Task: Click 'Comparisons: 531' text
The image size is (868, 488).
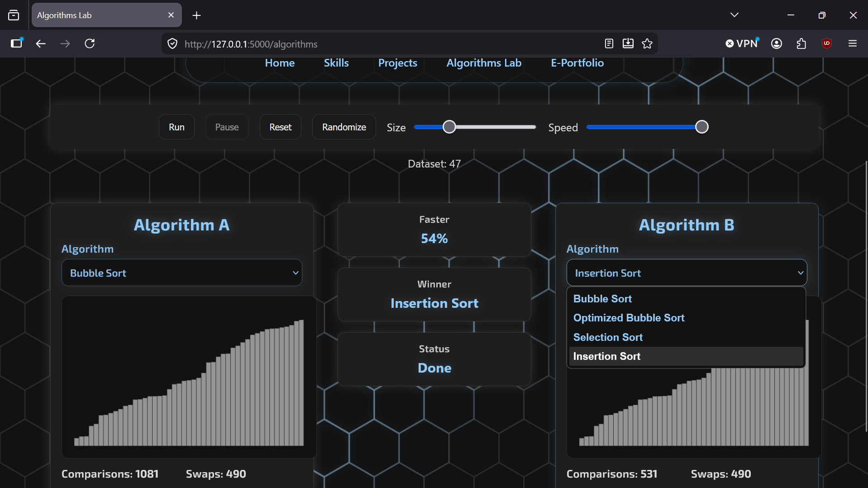Action: [612, 474]
